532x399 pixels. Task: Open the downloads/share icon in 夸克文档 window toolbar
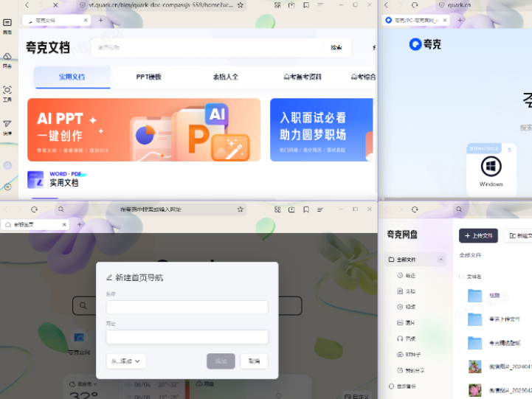pos(291,5)
